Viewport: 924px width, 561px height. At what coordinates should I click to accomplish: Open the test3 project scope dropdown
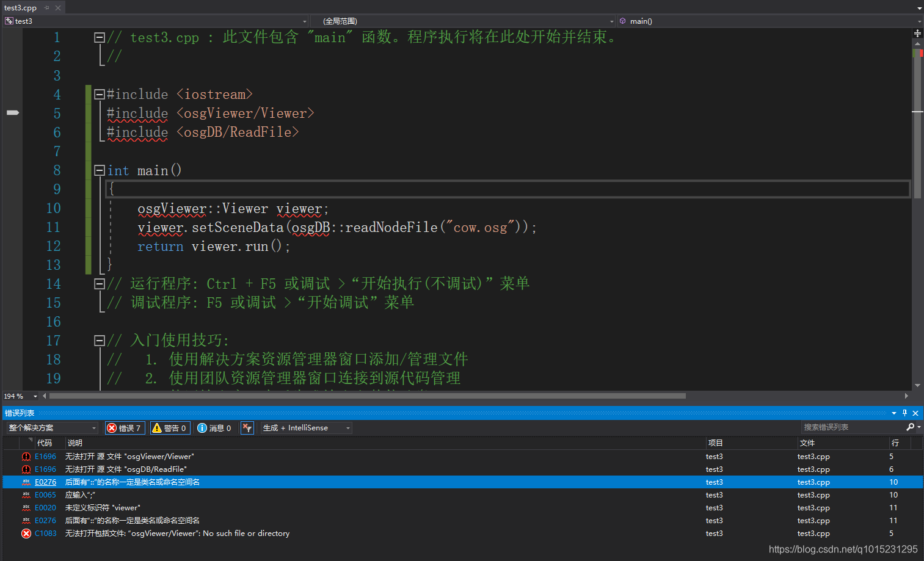pyautogui.click(x=156, y=21)
